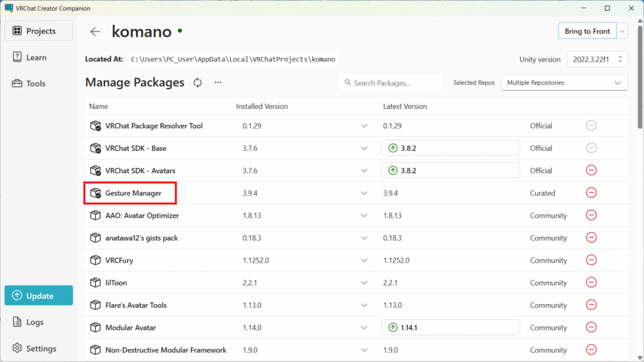
Task: Expand version dropdown for Modular Avatar
Action: tap(364, 327)
